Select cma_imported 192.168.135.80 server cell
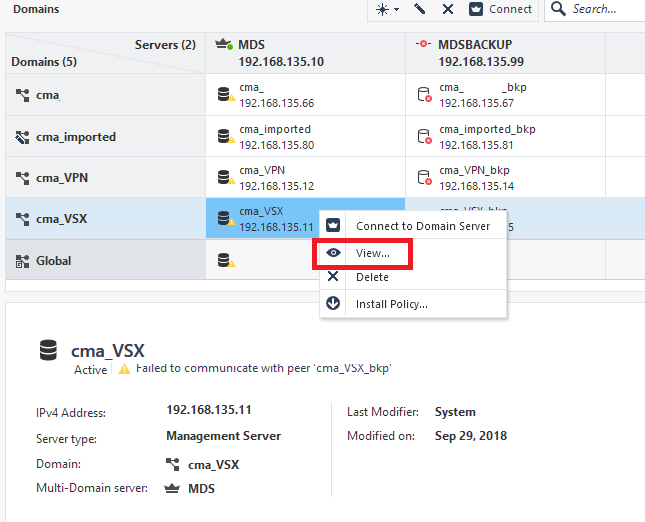The height and width of the screenshot is (522, 645). [305, 137]
